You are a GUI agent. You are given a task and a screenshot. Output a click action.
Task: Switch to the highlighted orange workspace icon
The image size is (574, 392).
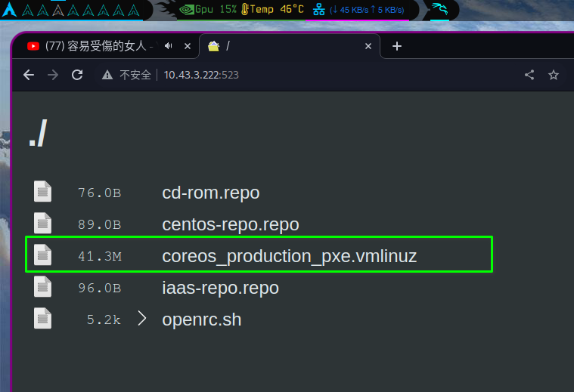[x=57, y=11]
